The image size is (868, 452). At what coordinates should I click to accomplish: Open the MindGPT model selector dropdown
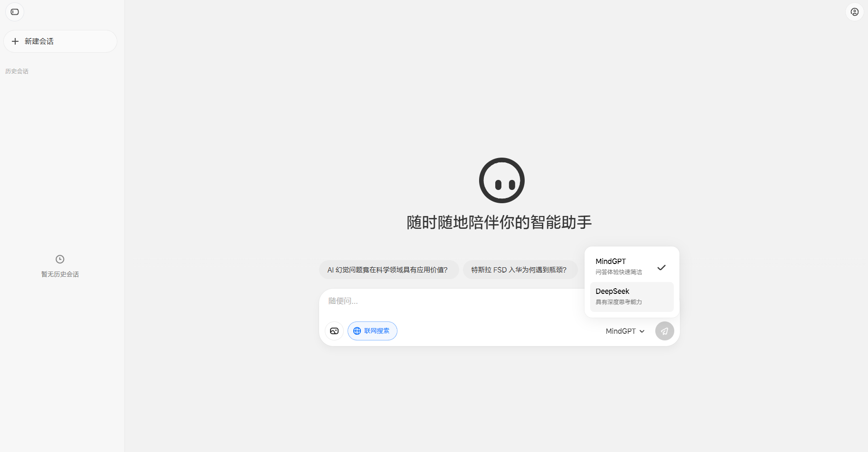click(x=625, y=331)
